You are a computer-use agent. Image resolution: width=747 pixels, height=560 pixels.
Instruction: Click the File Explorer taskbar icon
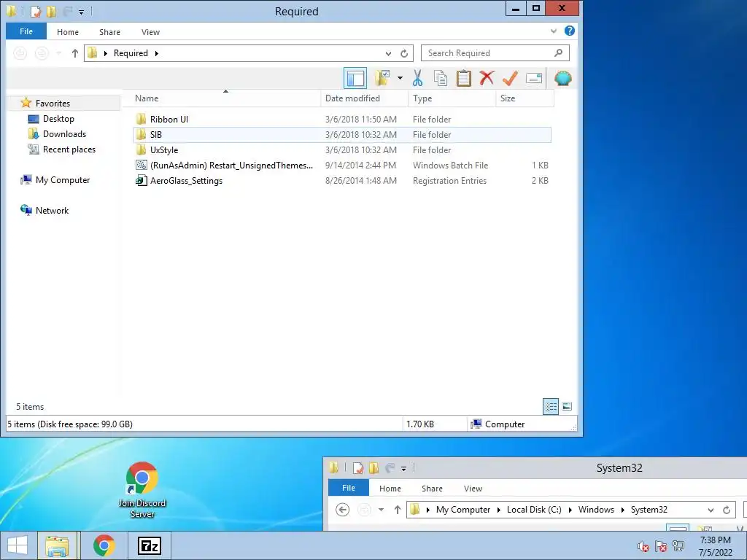(57, 545)
